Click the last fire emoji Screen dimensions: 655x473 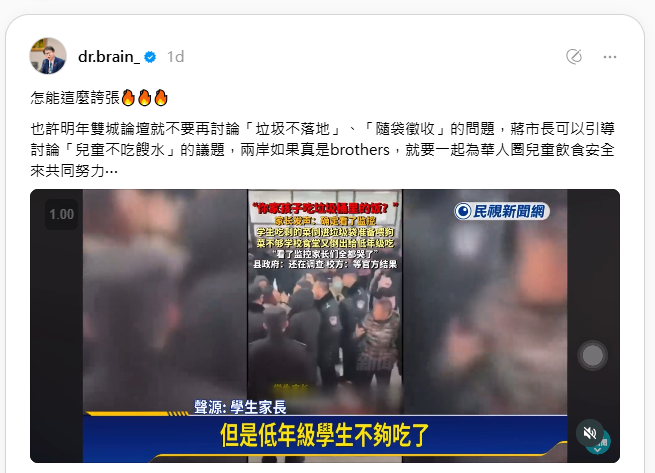[x=161, y=98]
